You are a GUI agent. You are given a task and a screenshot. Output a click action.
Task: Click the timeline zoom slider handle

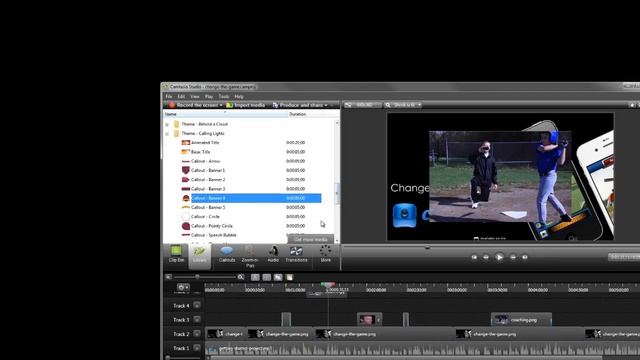197,277
